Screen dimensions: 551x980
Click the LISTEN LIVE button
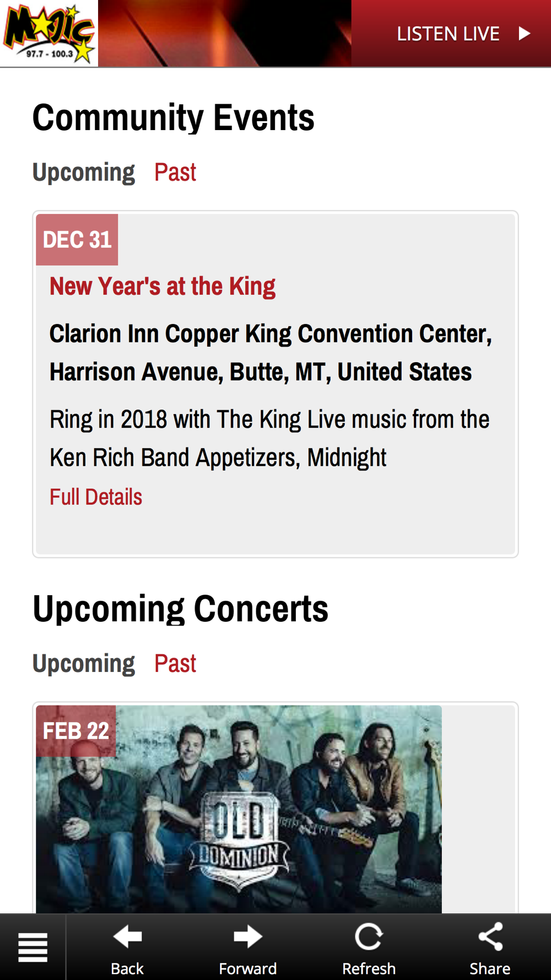coord(451,34)
